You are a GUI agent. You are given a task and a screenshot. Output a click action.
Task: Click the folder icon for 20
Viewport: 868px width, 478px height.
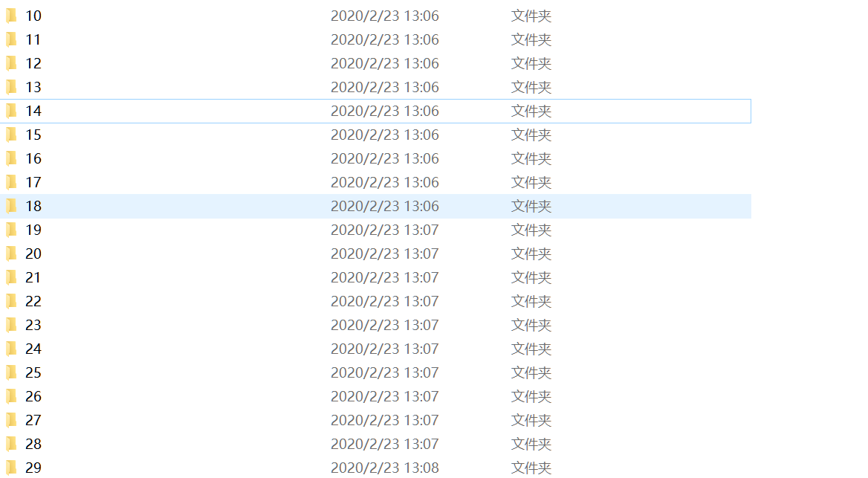11,253
